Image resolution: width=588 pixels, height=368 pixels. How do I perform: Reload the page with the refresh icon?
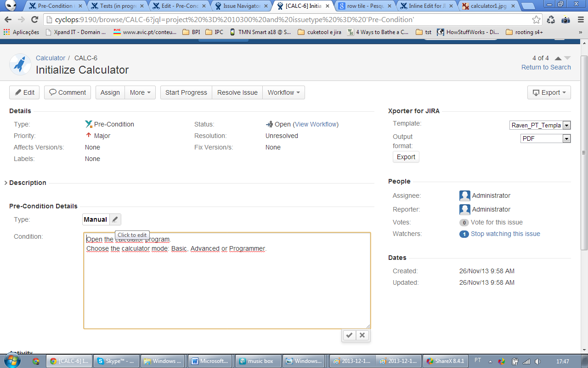34,20
